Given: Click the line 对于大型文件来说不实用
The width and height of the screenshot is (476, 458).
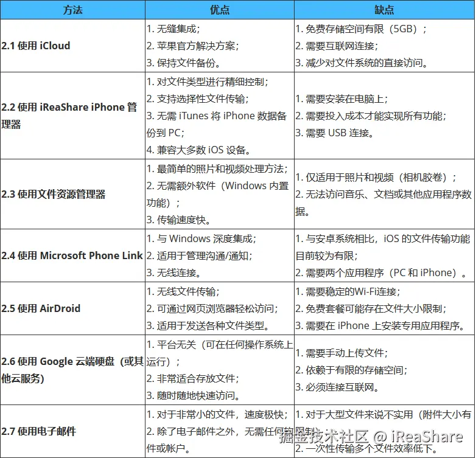Looking at the screenshot, I should click(x=383, y=414).
